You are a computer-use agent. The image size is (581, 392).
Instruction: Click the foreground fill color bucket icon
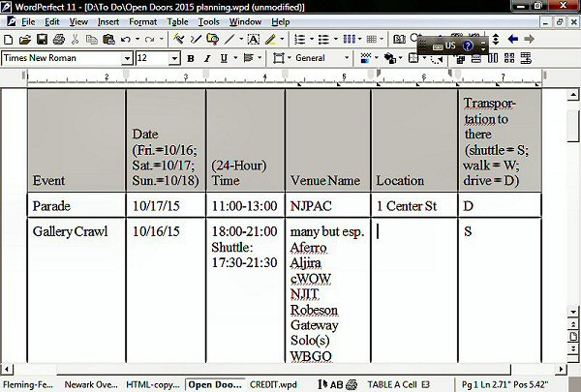click(x=390, y=58)
